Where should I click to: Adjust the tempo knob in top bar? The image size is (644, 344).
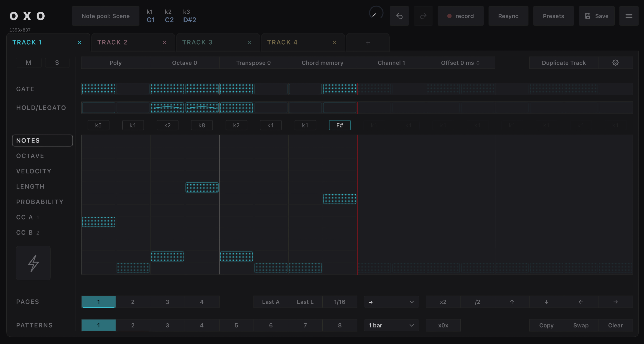pos(376,13)
